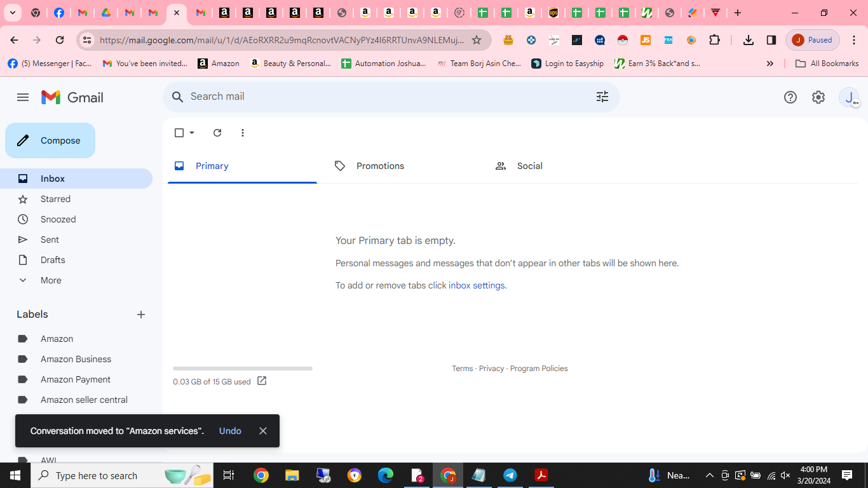
Task: Switch to the Google Drive browser tab
Action: 106,13
